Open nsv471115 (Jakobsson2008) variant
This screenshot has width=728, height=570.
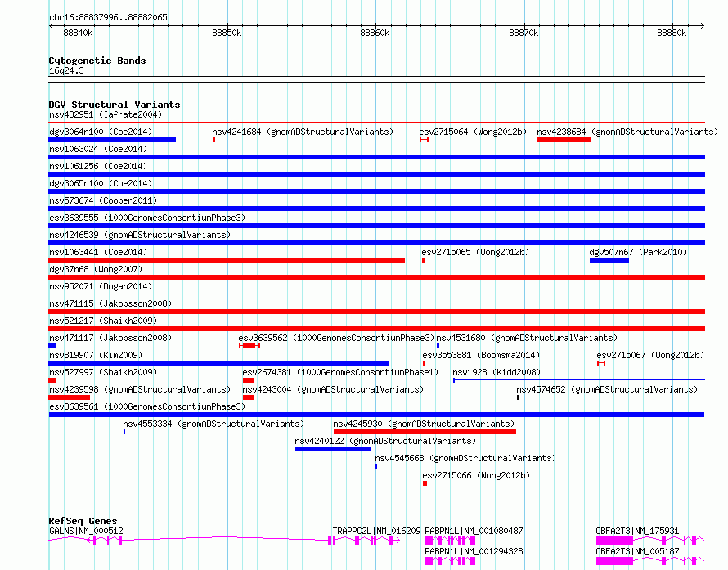[x=110, y=303]
